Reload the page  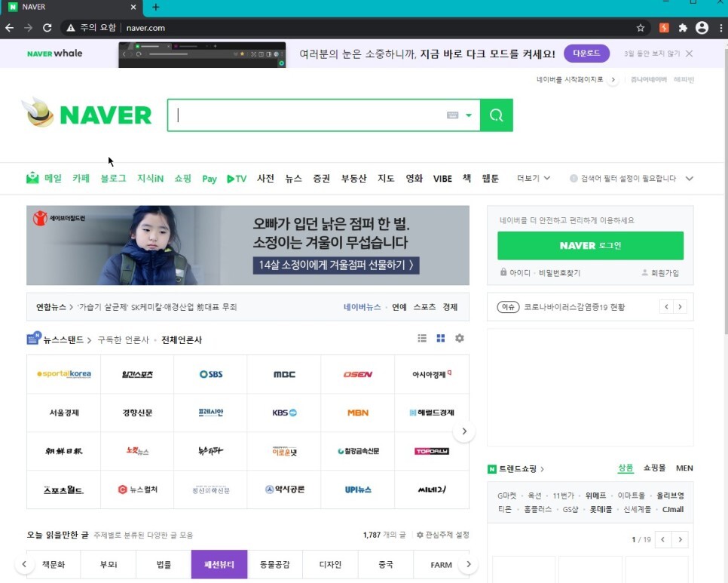pyautogui.click(x=47, y=28)
